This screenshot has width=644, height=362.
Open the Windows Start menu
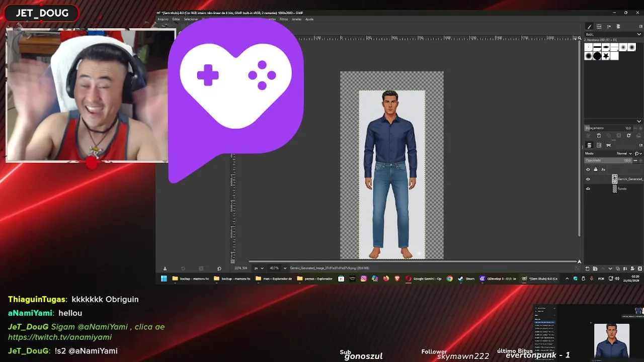(x=164, y=279)
